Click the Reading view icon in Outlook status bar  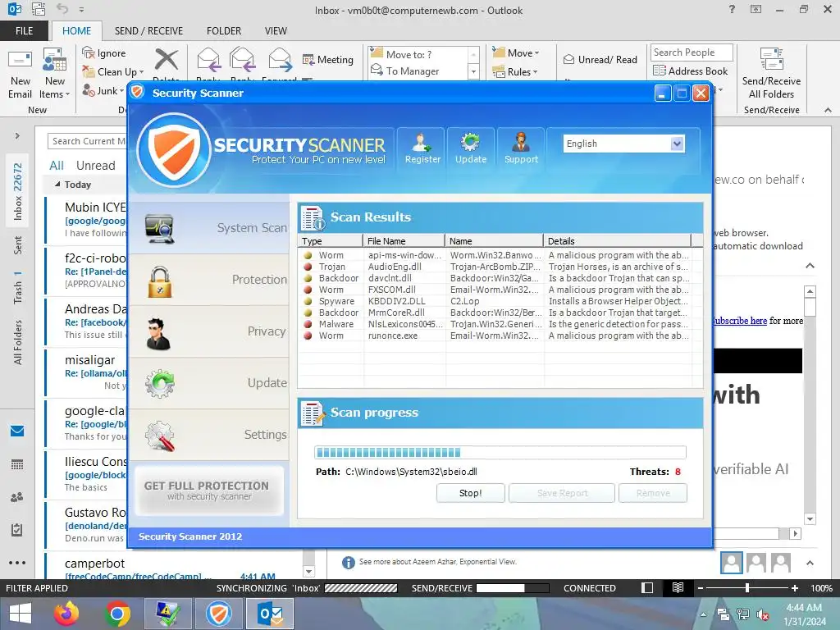[x=678, y=587]
